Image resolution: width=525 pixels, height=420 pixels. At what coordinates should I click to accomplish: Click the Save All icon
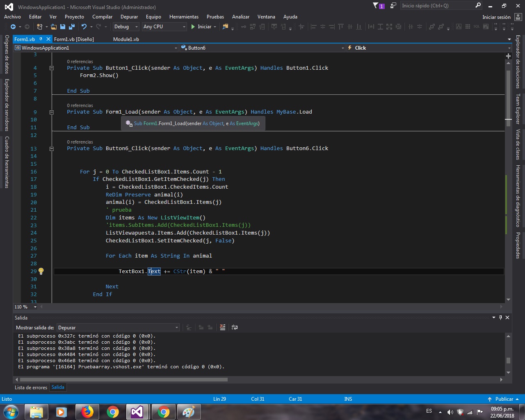click(x=71, y=27)
